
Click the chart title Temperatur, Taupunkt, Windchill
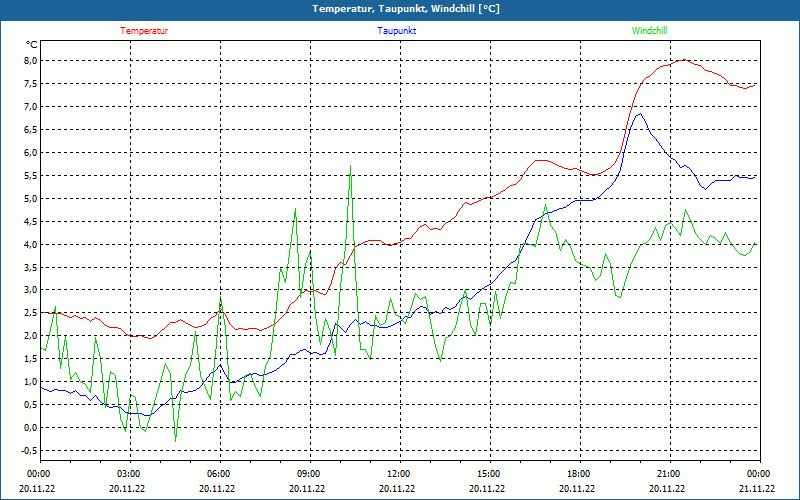pos(406,9)
